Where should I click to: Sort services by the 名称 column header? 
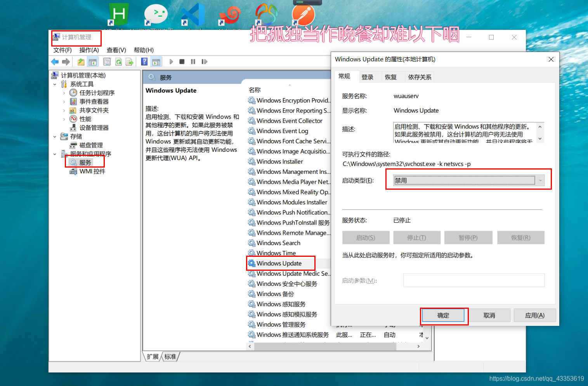[x=255, y=90]
